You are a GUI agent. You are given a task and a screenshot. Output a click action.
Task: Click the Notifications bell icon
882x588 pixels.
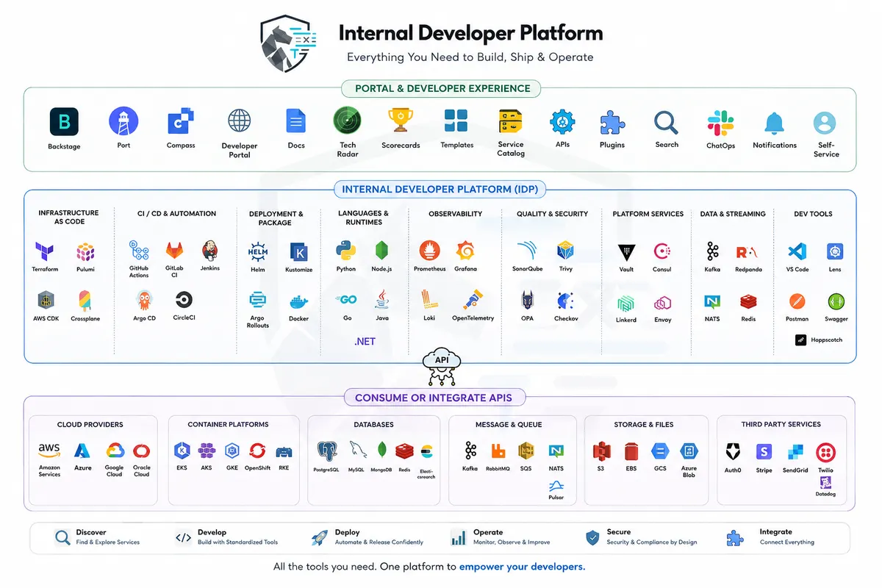click(x=775, y=123)
